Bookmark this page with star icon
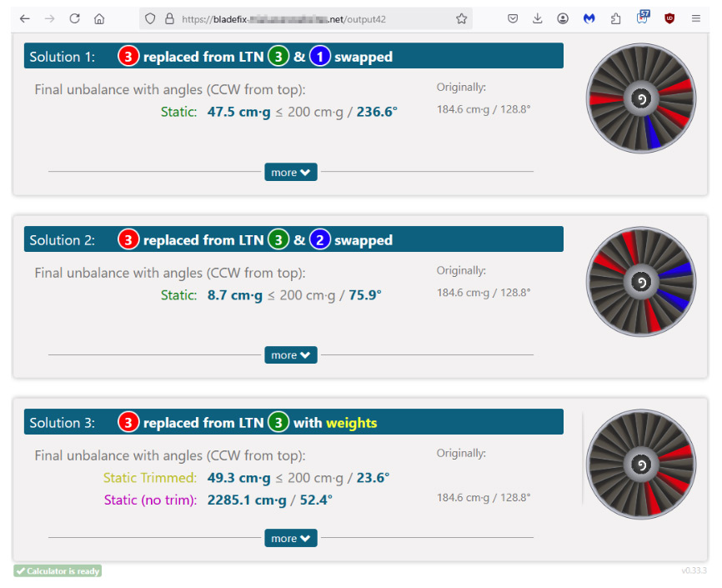 (x=461, y=18)
